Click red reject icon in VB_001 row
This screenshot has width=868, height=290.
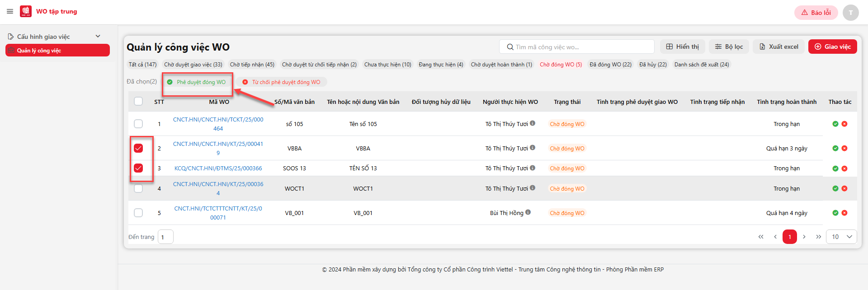[x=844, y=213]
